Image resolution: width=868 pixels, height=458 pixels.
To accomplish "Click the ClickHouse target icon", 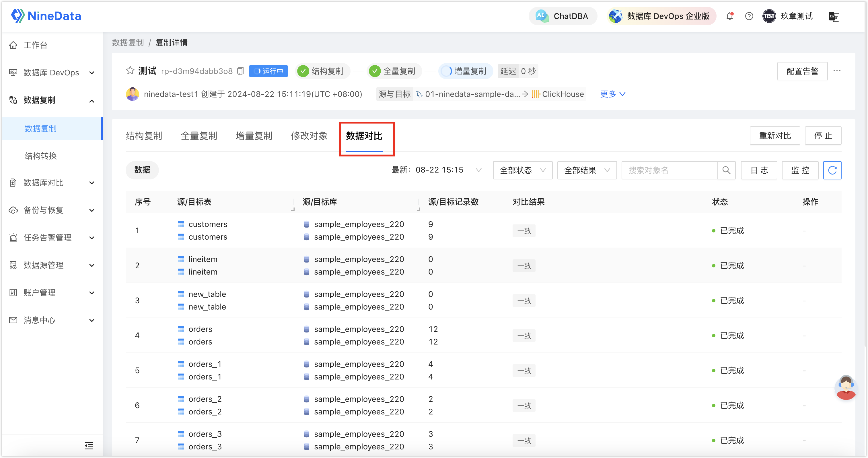I will (536, 94).
